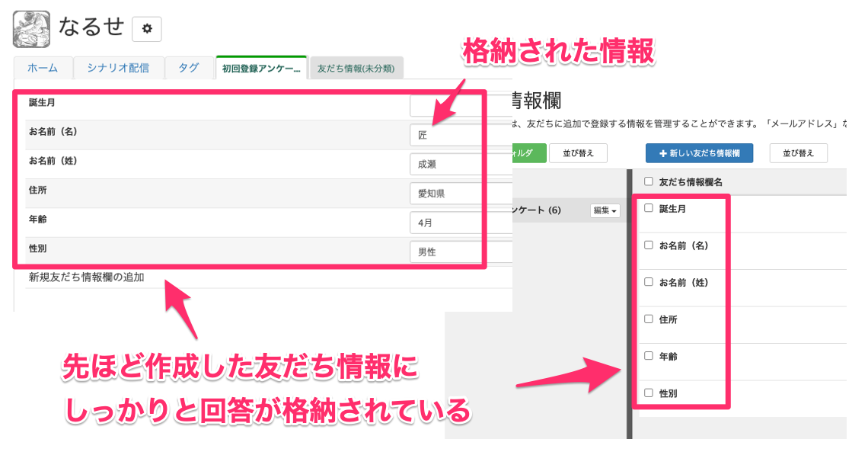The height and width of the screenshot is (452, 868).
Task: Switch to the シナリオ配信 tab
Action: [118, 68]
